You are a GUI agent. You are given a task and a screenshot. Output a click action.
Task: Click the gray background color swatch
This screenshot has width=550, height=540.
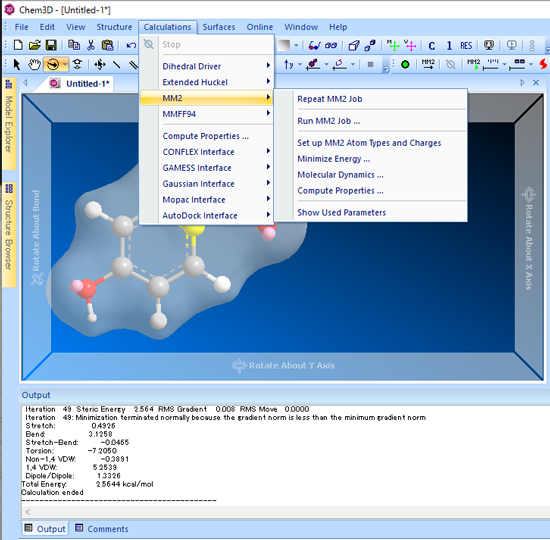click(283, 45)
